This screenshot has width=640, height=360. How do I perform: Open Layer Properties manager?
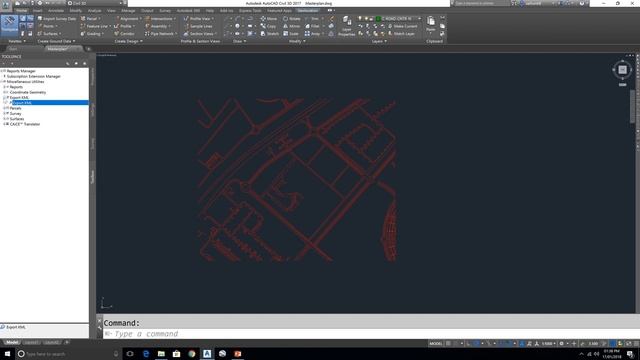tap(347, 26)
